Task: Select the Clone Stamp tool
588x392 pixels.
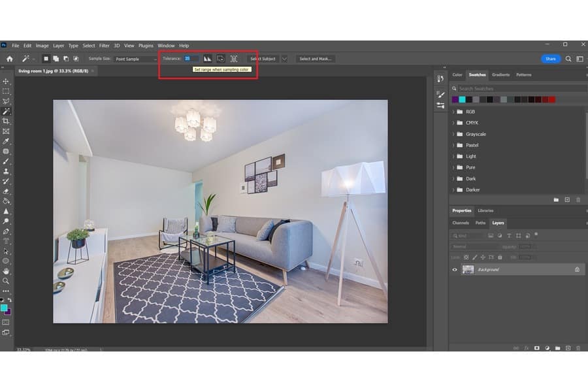Action: (6, 171)
